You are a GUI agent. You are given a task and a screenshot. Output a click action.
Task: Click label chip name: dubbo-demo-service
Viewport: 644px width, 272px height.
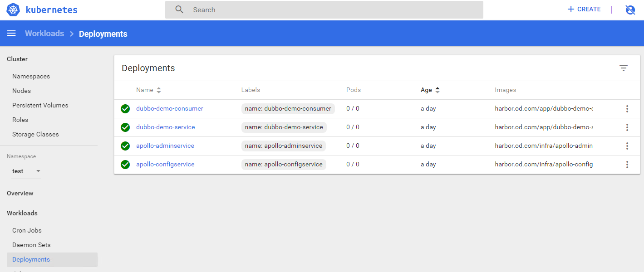284,127
